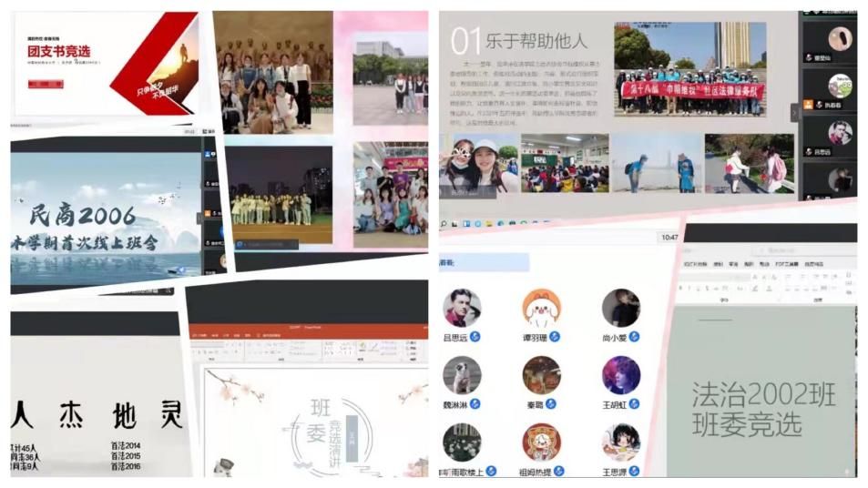Select 秦聪's participant avatar
Image resolution: width=868 pixels, height=488 pixels.
click(x=541, y=374)
